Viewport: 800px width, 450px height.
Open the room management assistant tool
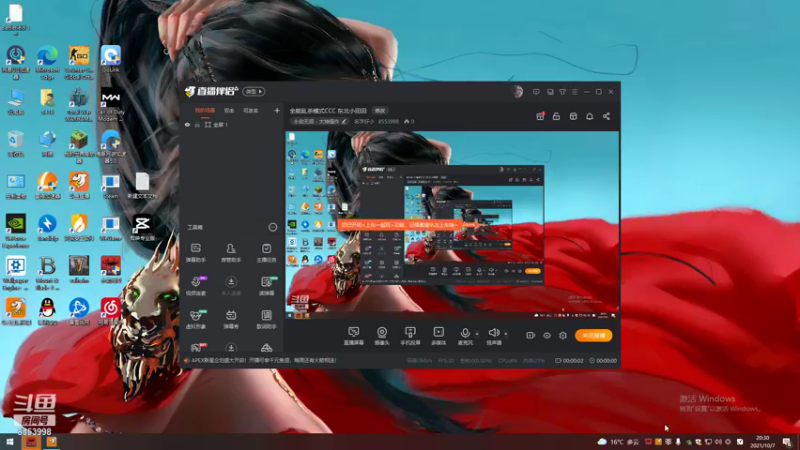click(231, 253)
